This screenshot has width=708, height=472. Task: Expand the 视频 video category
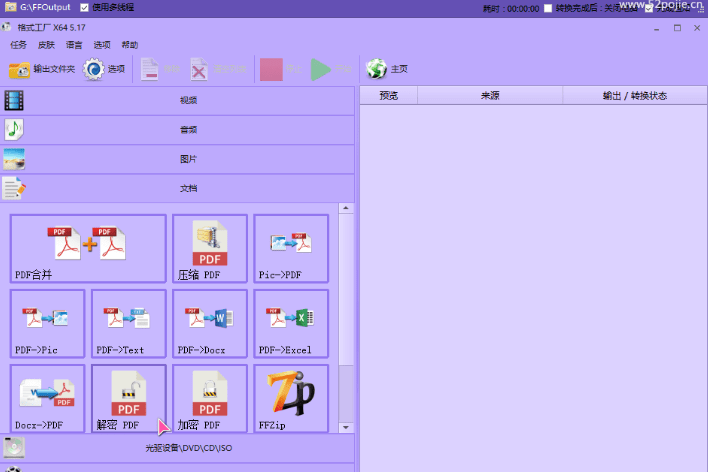click(x=178, y=100)
